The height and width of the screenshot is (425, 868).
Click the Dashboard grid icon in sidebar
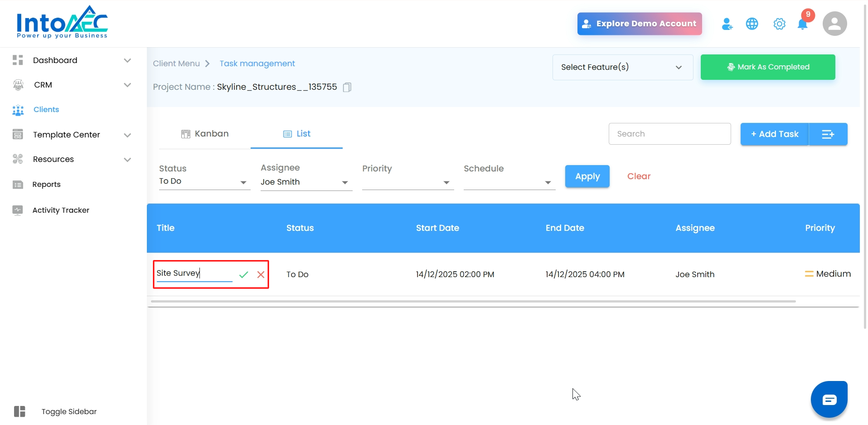[18, 60]
